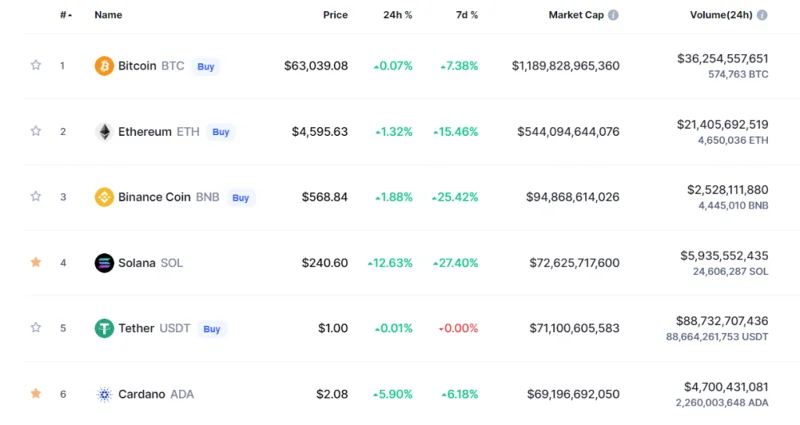Screen dimensions: 800x425
Task: Sort by the Price column header
Action: pyautogui.click(x=335, y=15)
